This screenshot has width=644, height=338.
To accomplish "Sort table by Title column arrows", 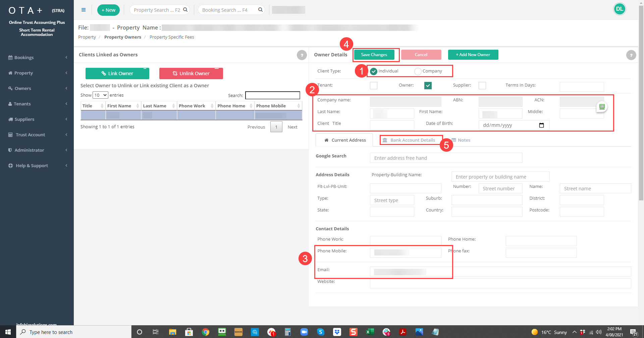I will tap(102, 106).
